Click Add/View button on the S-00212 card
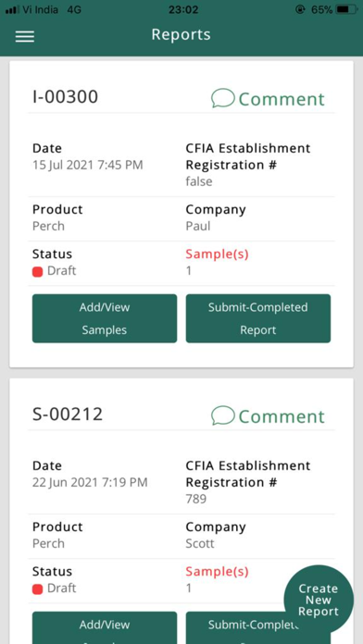Screen dimensions: 363x644 pyautogui.click(x=105, y=627)
